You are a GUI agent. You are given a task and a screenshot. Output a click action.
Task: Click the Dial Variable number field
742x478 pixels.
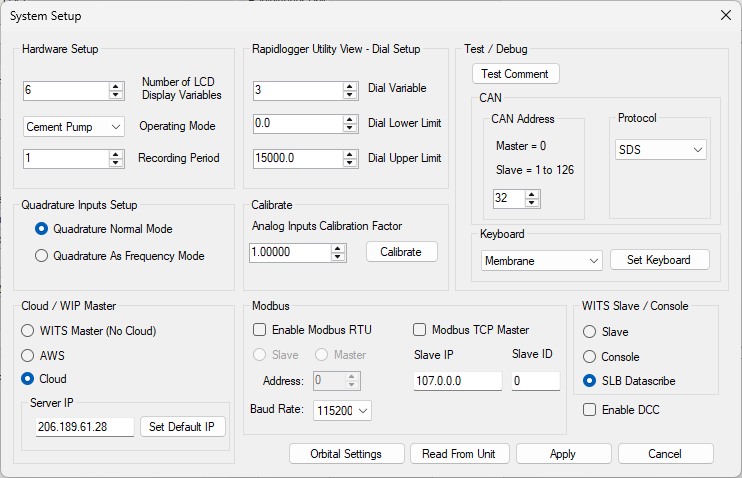click(x=298, y=90)
